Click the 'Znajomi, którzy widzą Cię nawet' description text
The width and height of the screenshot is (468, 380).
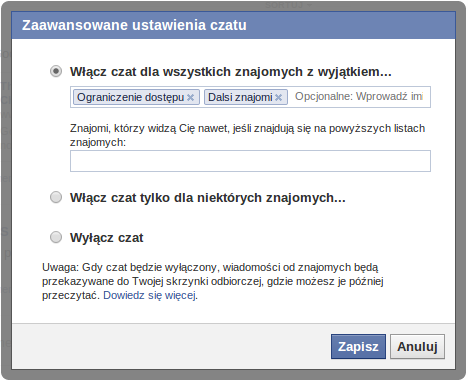point(247,135)
